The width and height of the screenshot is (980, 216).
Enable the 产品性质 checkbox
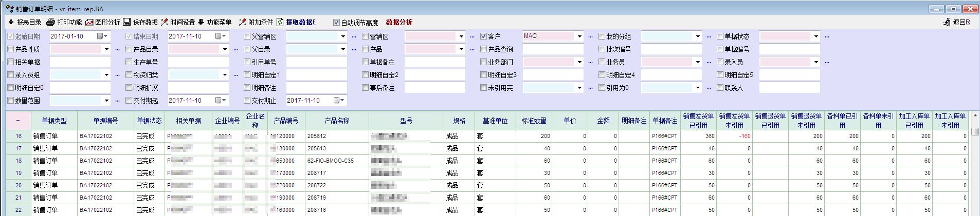click(x=11, y=49)
